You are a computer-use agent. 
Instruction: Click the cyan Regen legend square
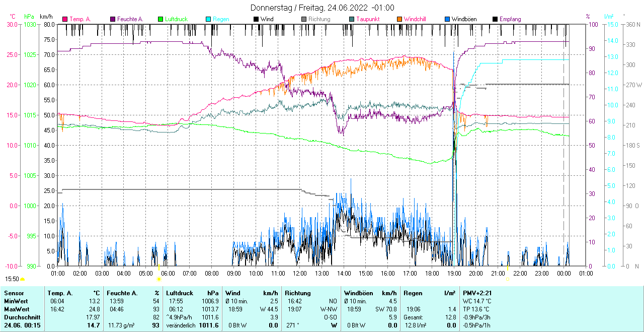[208, 19]
